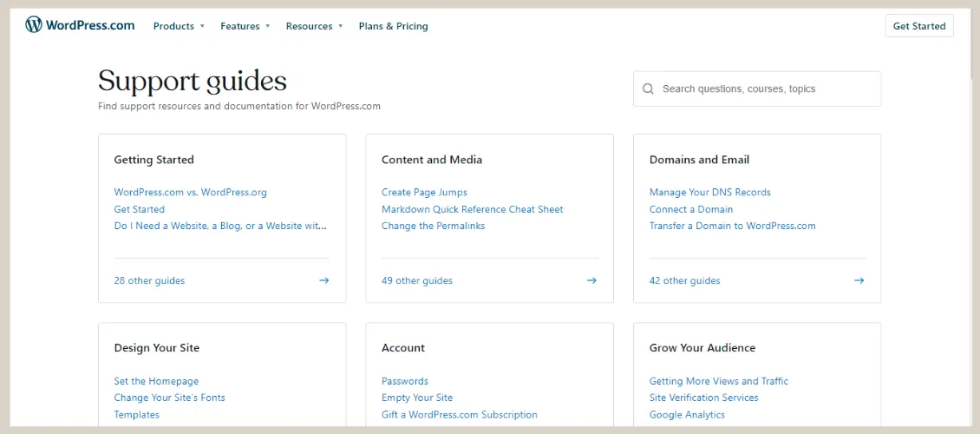Click the WordPress.com logo

point(80,26)
